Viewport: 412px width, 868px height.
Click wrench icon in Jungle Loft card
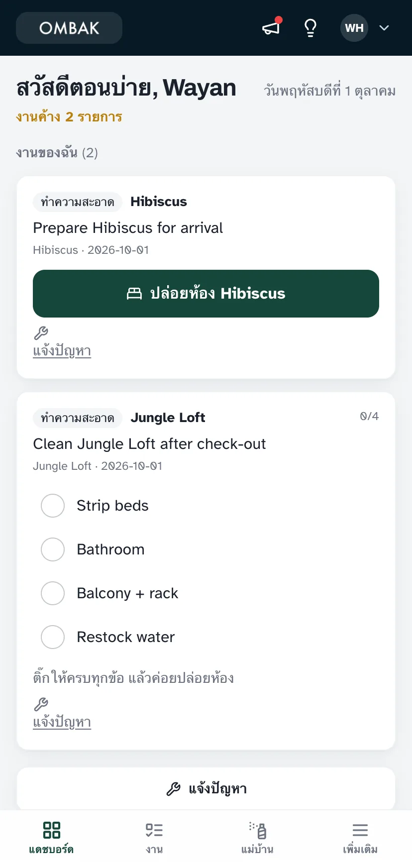point(41,704)
